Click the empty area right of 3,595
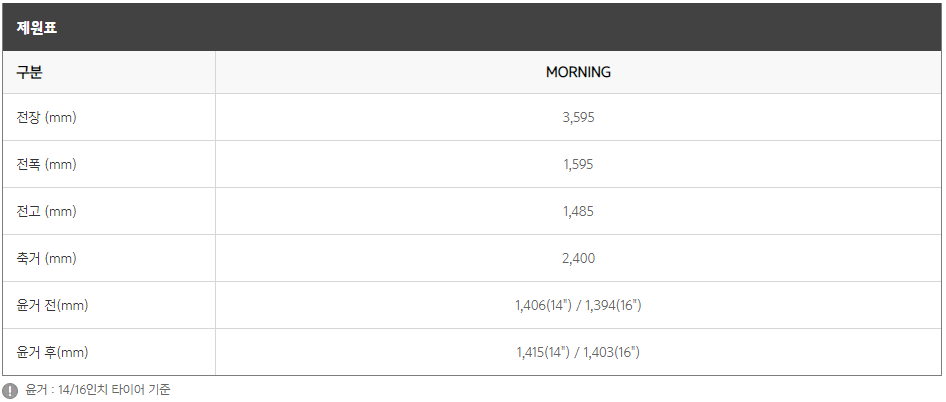Image resolution: width=946 pixels, height=402 pixels. coord(769,118)
